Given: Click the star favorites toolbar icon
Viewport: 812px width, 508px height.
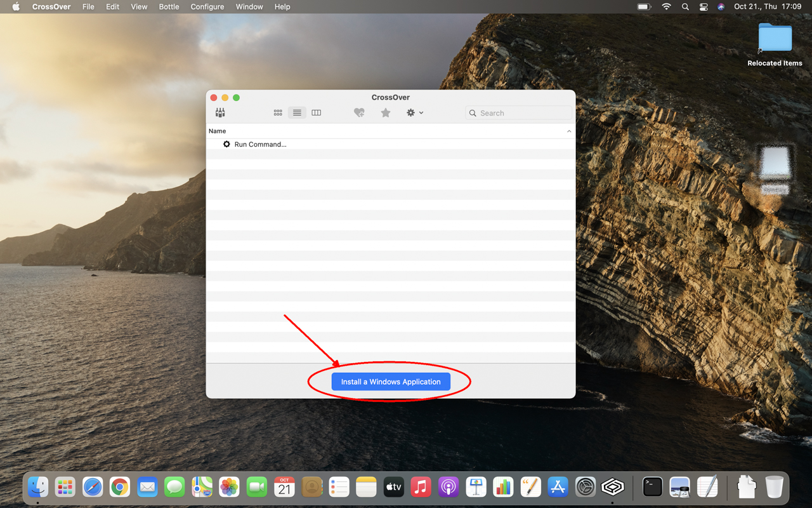Looking at the screenshot, I should pyautogui.click(x=386, y=112).
